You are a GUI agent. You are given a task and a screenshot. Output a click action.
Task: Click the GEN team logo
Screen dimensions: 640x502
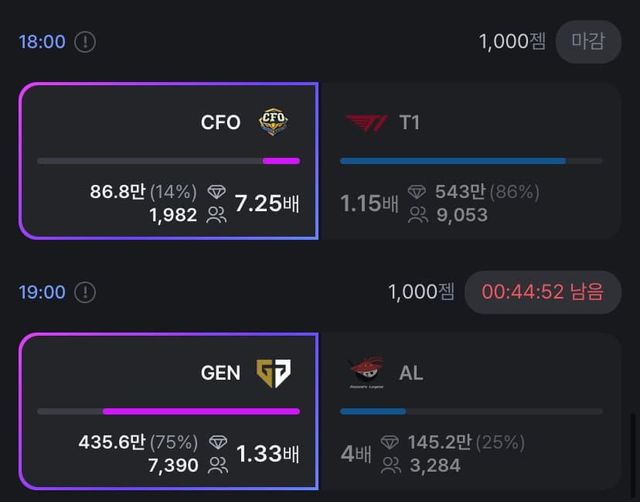[x=273, y=373]
